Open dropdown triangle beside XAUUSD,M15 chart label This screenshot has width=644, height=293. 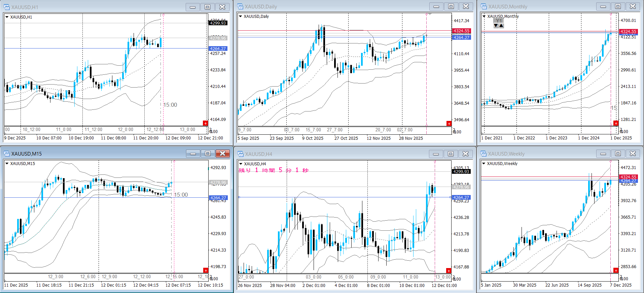7,163
